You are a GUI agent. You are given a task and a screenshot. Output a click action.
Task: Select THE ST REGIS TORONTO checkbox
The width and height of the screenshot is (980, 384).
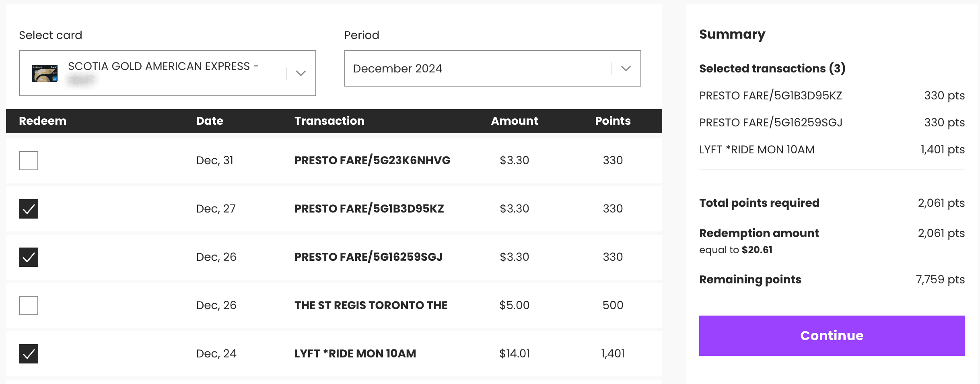coord(29,306)
